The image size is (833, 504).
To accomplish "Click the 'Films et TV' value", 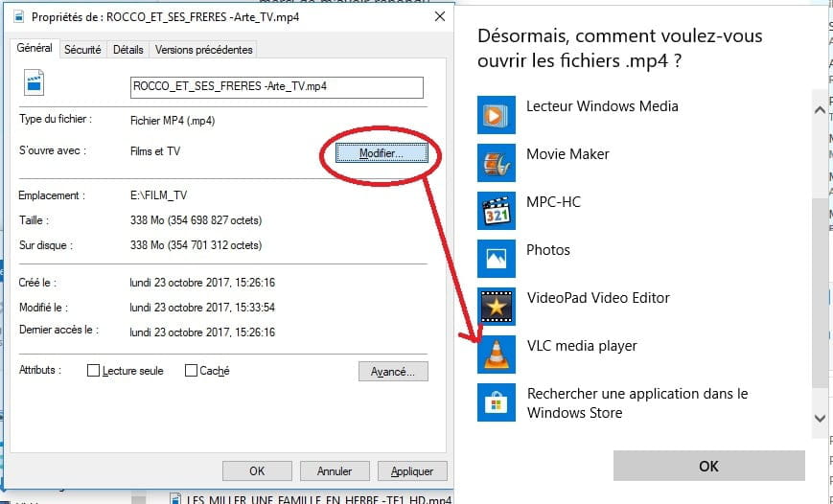I will pos(155,151).
